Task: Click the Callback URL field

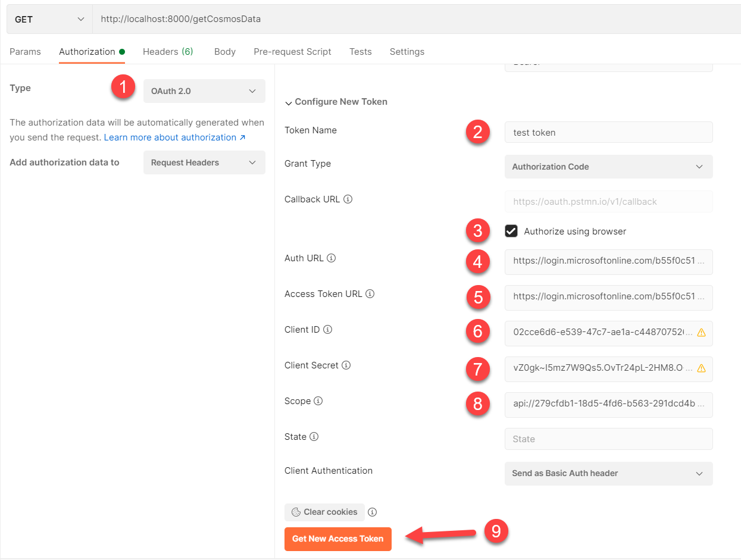Action: (608, 202)
